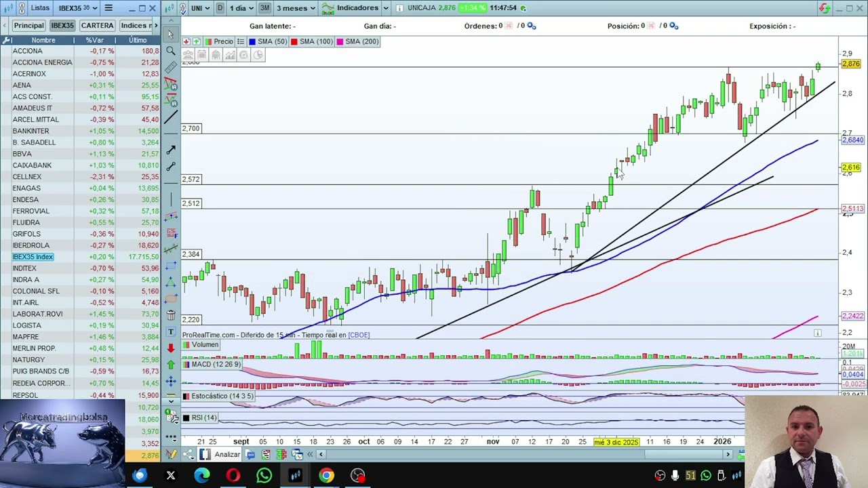Screen dimensions: 868x488
Task: Click the magenta SMA (200) color swatch
Action: [x=340, y=41]
